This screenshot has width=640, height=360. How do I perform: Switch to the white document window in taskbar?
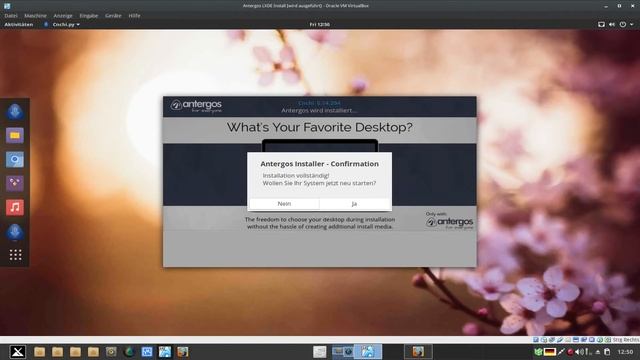point(320,352)
